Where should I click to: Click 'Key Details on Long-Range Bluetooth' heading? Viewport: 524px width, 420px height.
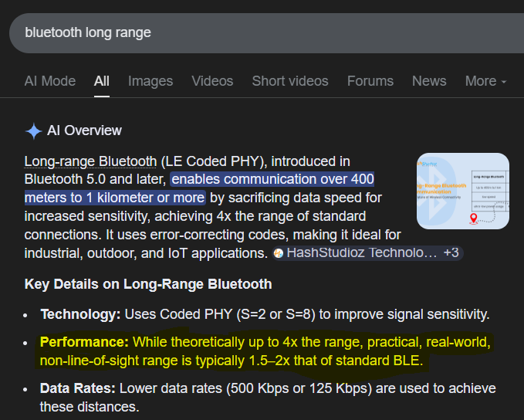point(148,284)
